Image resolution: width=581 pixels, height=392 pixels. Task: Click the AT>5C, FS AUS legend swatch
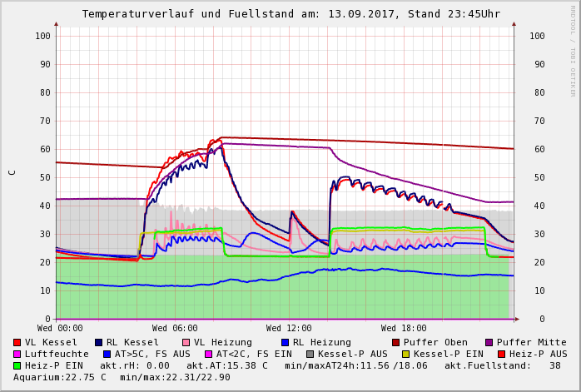(107, 354)
